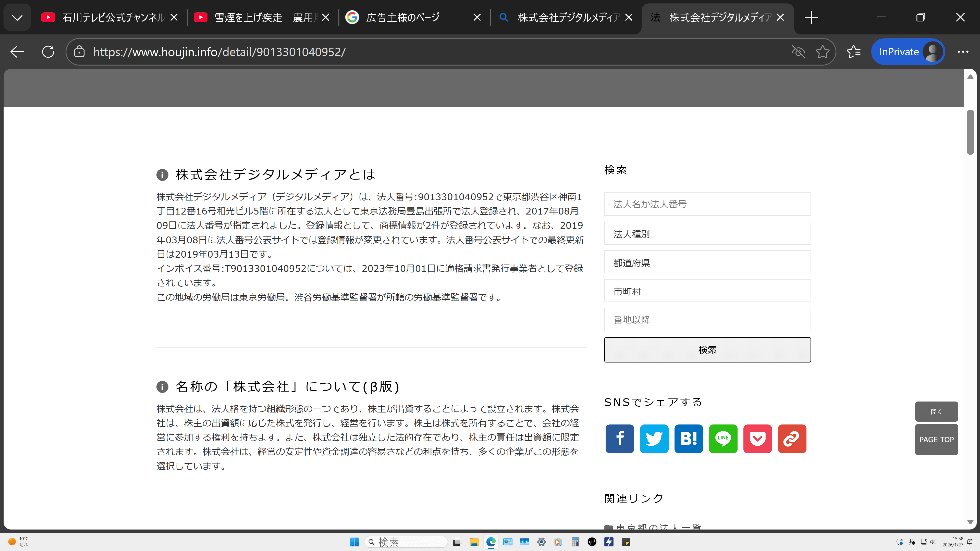View site information lock icon in address bar
This screenshot has width=980, height=551.
pyautogui.click(x=79, y=52)
